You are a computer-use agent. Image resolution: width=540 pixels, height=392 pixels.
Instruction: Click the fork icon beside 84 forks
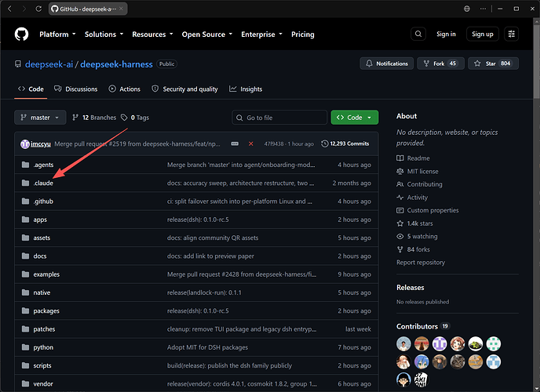pyautogui.click(x=400, y=249)
